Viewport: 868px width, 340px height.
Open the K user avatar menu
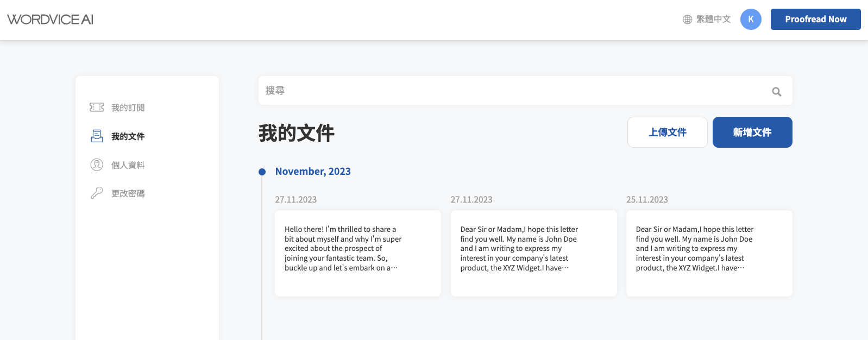751,20
